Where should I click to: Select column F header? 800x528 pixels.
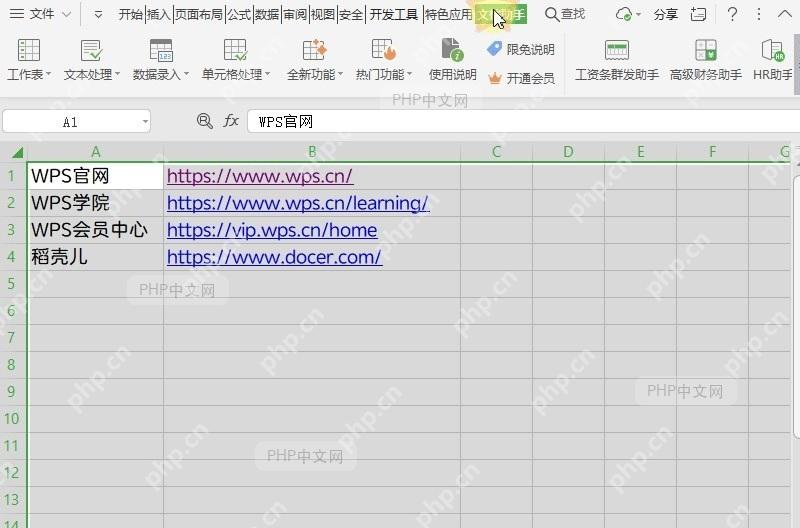click(713, 152)
